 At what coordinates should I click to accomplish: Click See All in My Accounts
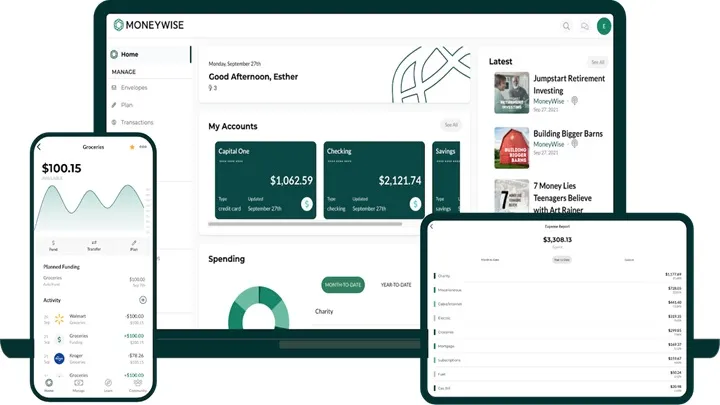pyautogui.click(x=450, y=125)
